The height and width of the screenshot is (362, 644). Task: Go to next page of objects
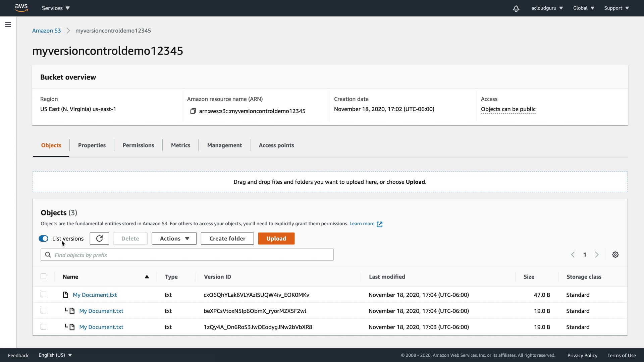(597, 255)
